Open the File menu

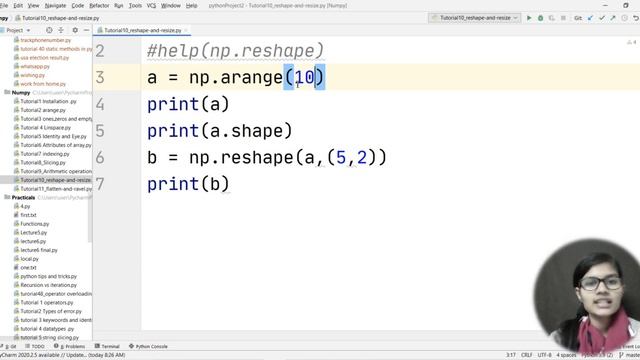click(4, 6)
